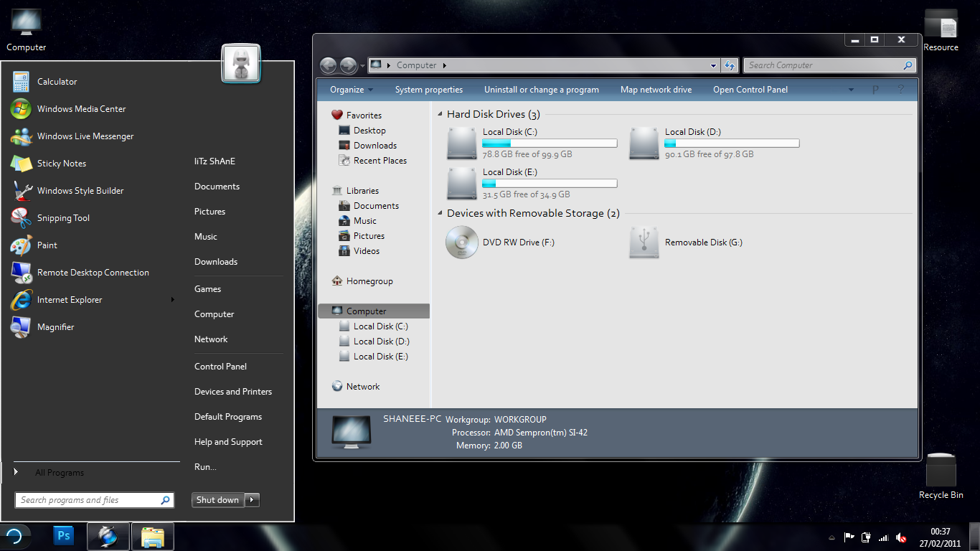The height and width of the screenshot is (551, 980).
Task: Open Control Panel in Start menu
Action: (220, 367)
